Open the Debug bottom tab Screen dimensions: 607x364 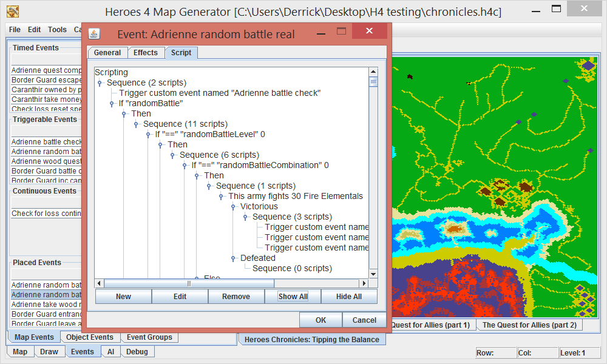pos(137,352)
